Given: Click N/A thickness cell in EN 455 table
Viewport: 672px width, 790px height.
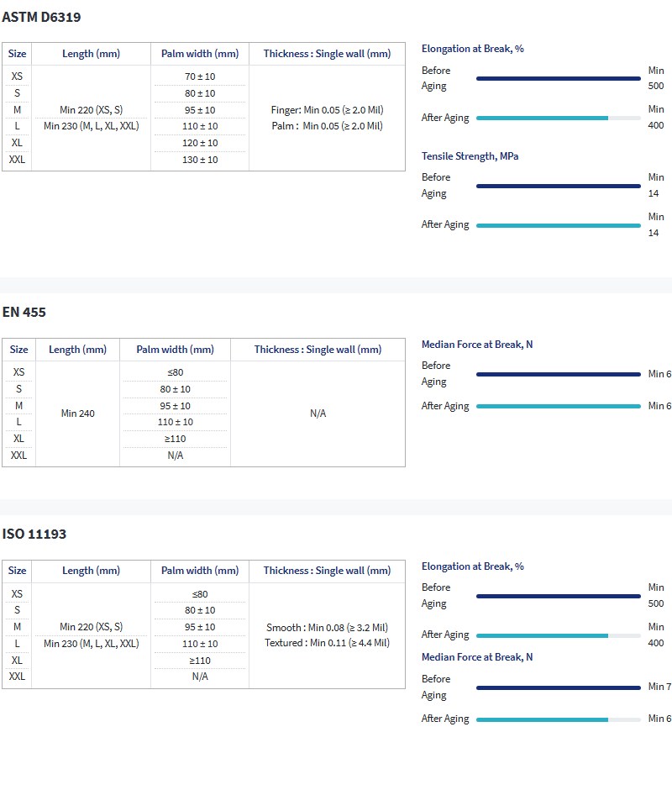Looking at the screenshot, I should 318,413.
